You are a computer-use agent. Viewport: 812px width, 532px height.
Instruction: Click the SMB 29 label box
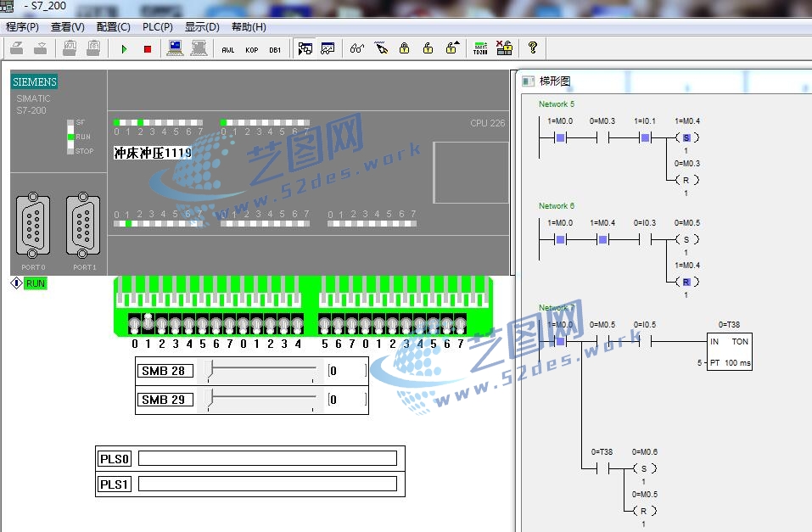(165, 400)
